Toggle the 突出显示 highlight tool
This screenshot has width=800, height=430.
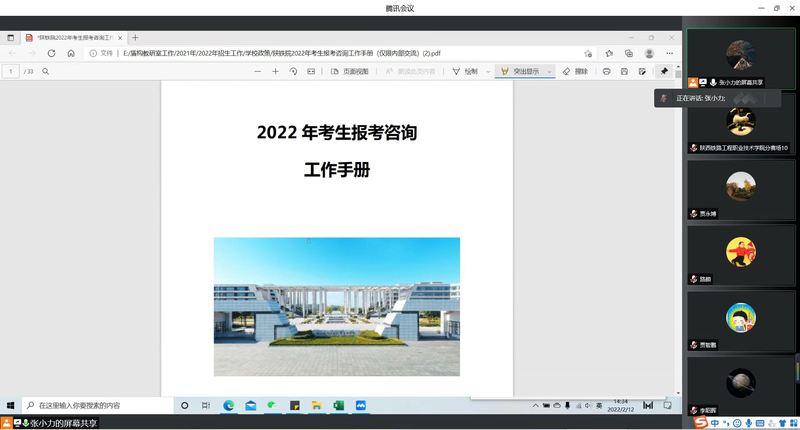519,72
